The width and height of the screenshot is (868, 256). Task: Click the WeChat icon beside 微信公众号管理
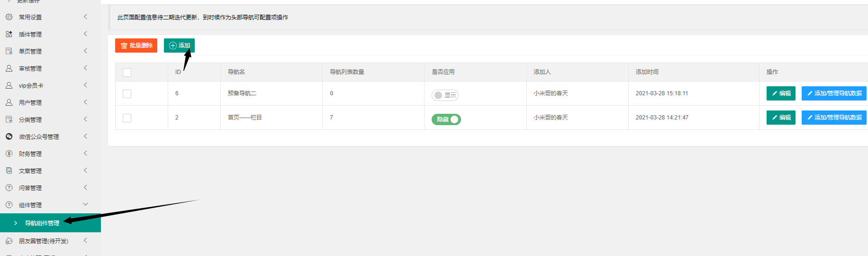pyautogui.click(x=9, y=137)
